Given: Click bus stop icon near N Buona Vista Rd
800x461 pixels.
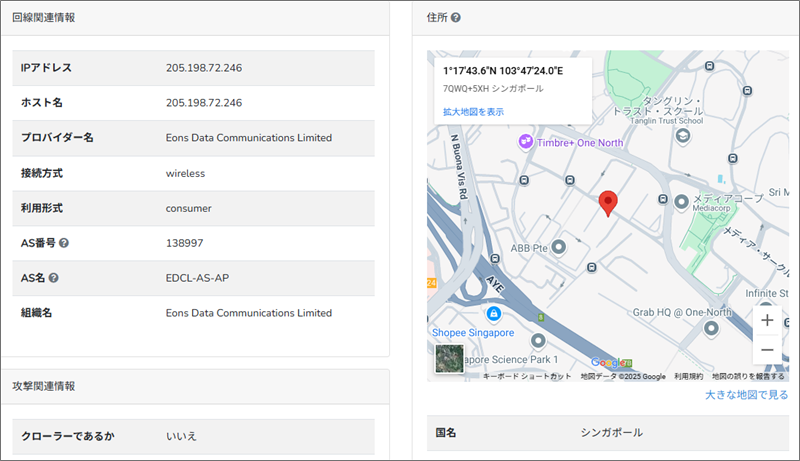Looking at the screenshot, I should pos(494,259).
